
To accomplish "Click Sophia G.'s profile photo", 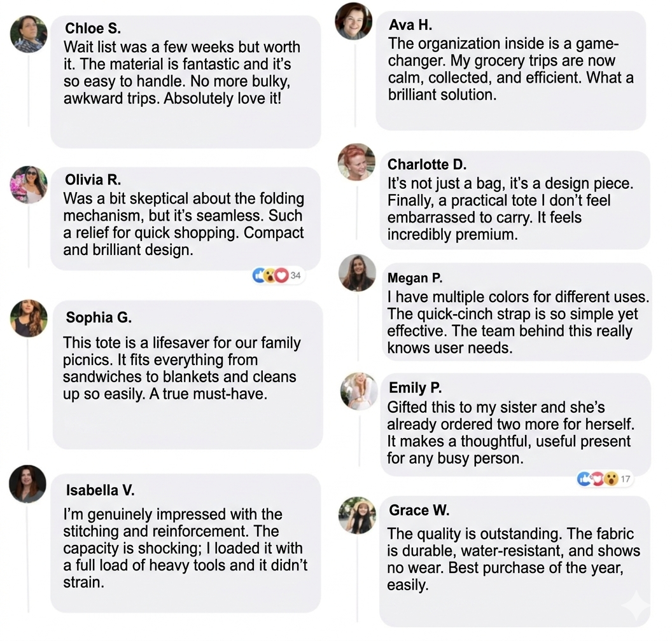I will [29, 318].
